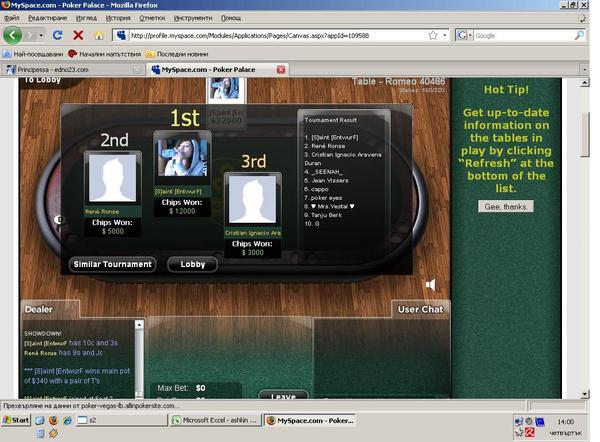Viewport: 600px width, 442px height.
Task: Click the Max Bet $0 value
Action: (201, 388)
